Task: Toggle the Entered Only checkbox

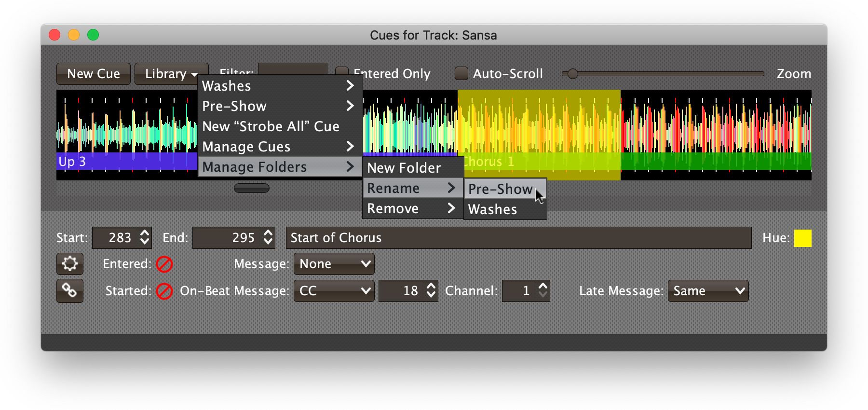Action: tap(342, 70)
